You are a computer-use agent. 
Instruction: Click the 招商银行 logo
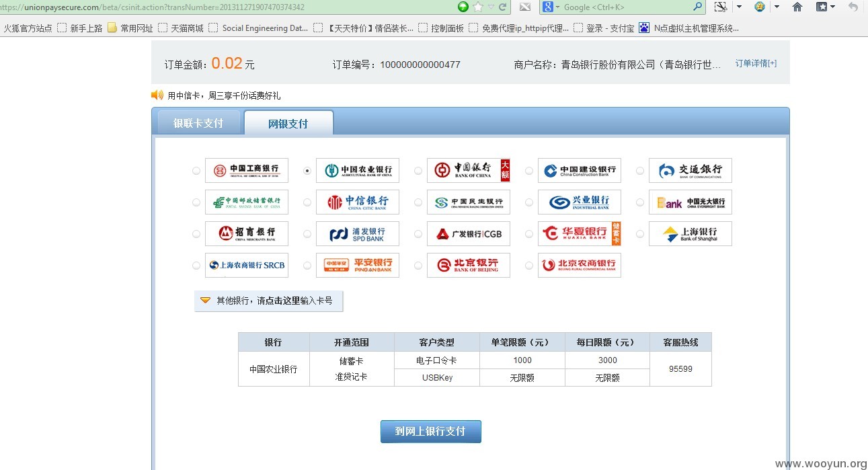(247, 233)
